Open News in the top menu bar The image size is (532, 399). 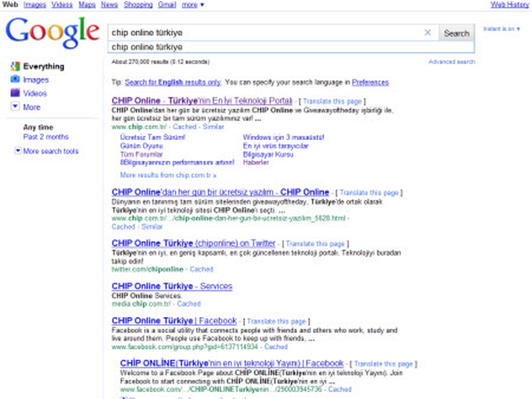point(109,4)
